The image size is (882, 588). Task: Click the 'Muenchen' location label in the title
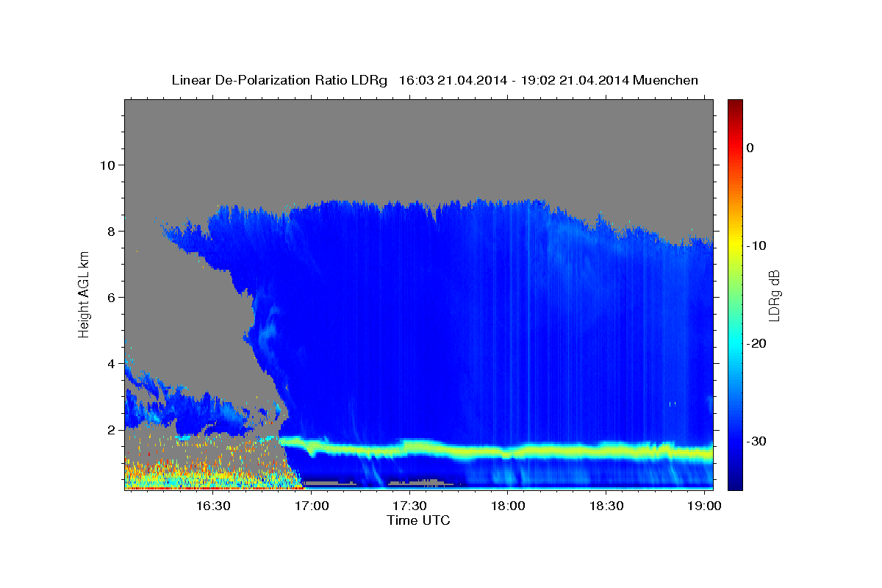coord(665,80)
